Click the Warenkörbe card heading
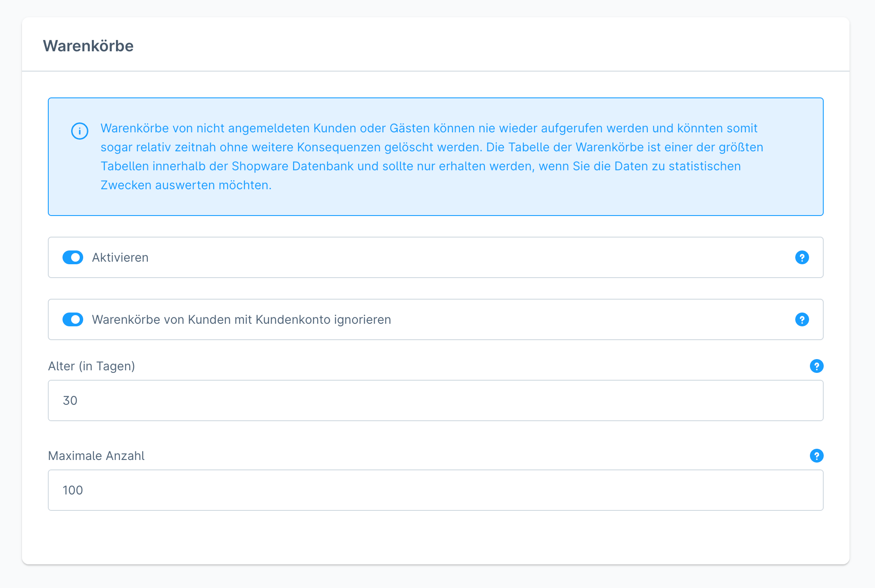 click(88, 46)
